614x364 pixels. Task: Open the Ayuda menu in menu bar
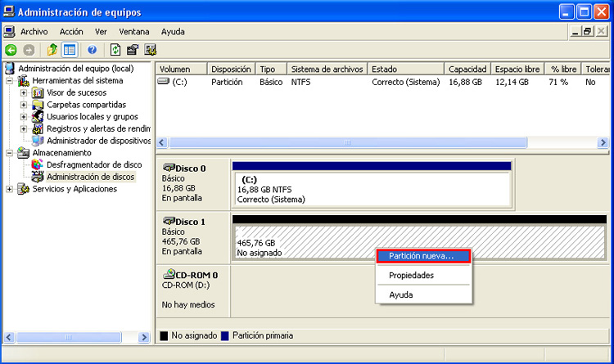(x=173, y=32)
